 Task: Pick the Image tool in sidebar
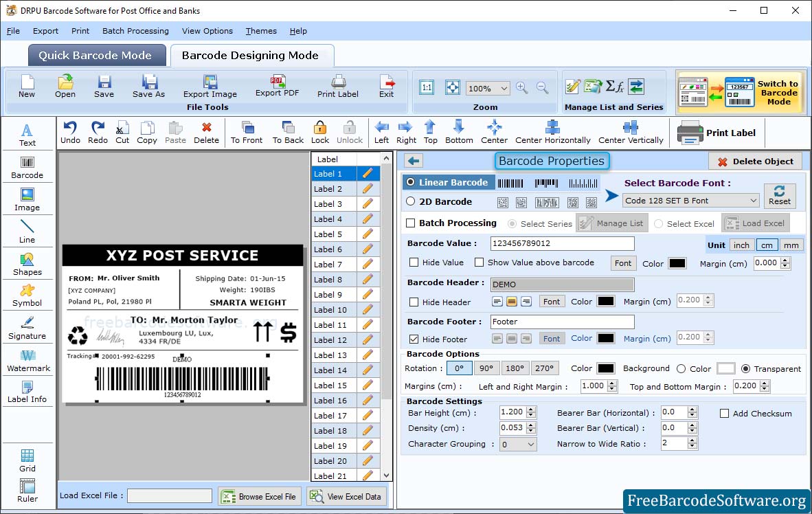[27, 199]
